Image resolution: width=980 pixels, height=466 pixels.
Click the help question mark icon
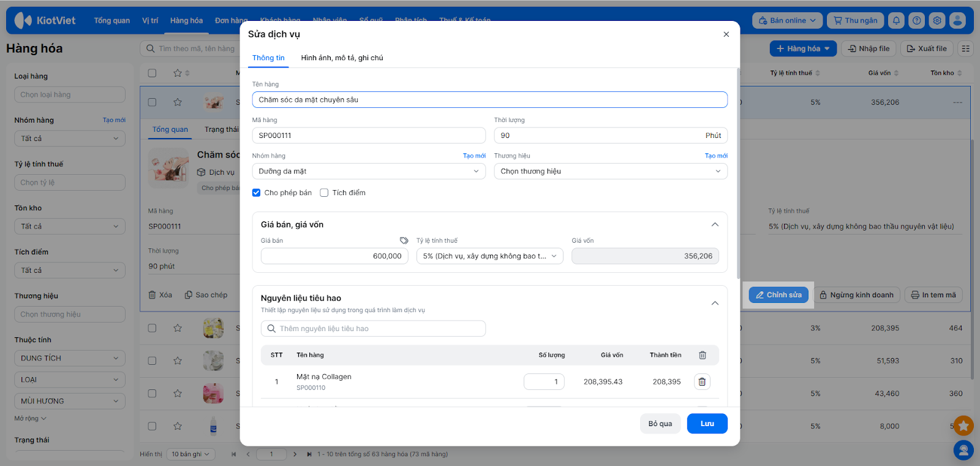click(916, 20)
